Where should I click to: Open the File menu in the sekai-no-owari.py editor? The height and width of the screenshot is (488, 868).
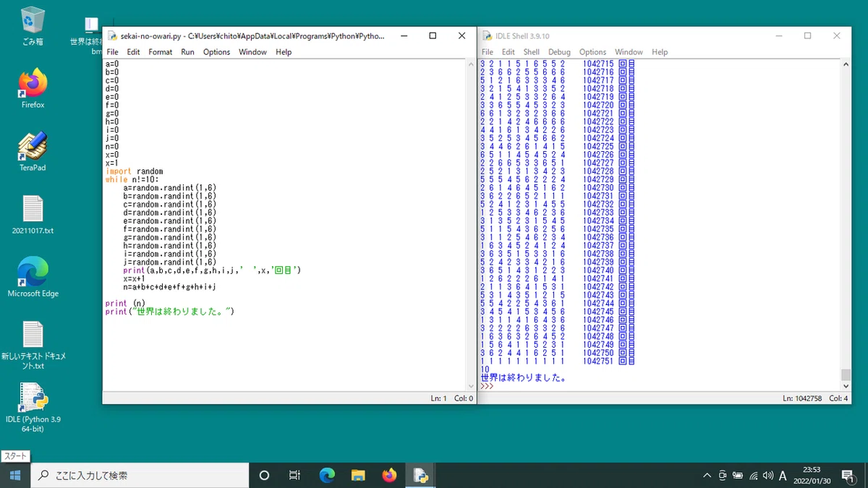[112, 52]
